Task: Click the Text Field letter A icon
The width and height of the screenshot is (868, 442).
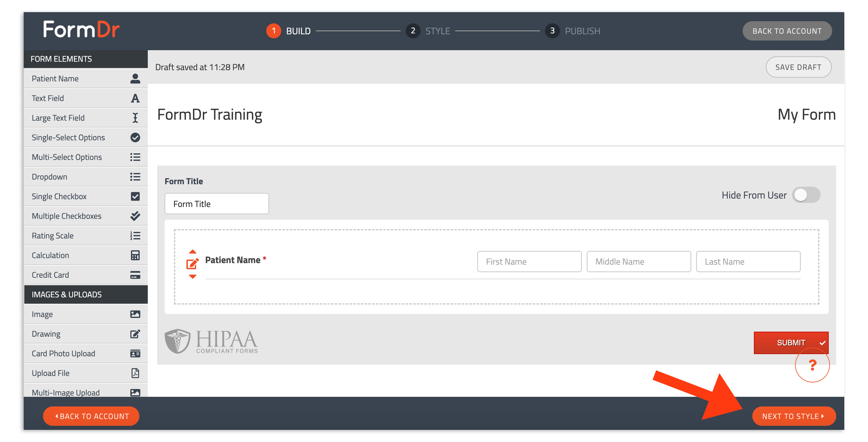Action: 135,98
